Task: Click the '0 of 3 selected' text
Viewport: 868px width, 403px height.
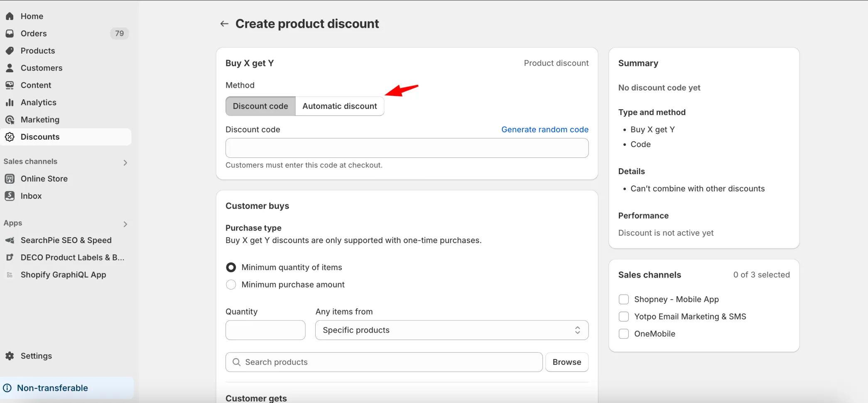Action: click(x=761, y=275)
